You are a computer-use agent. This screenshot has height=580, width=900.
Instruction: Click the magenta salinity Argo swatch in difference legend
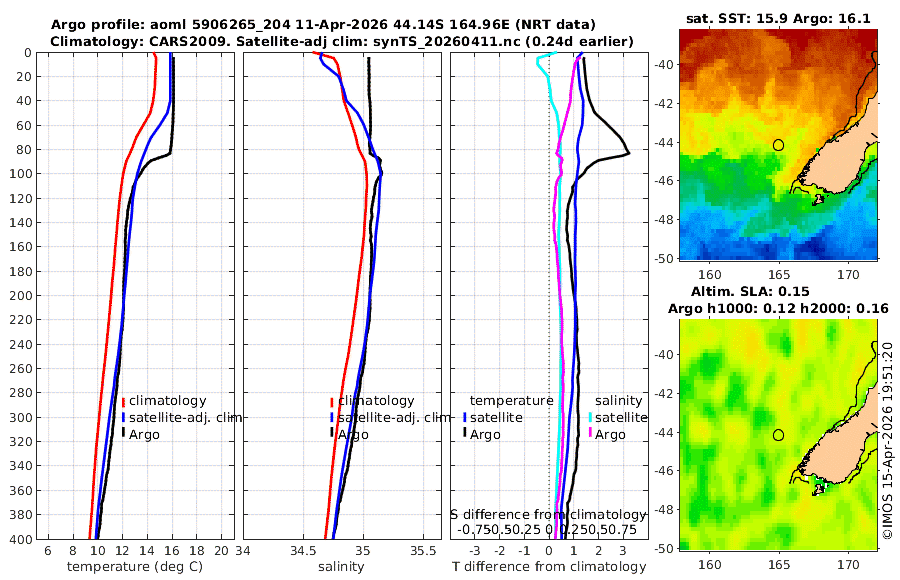590,434
